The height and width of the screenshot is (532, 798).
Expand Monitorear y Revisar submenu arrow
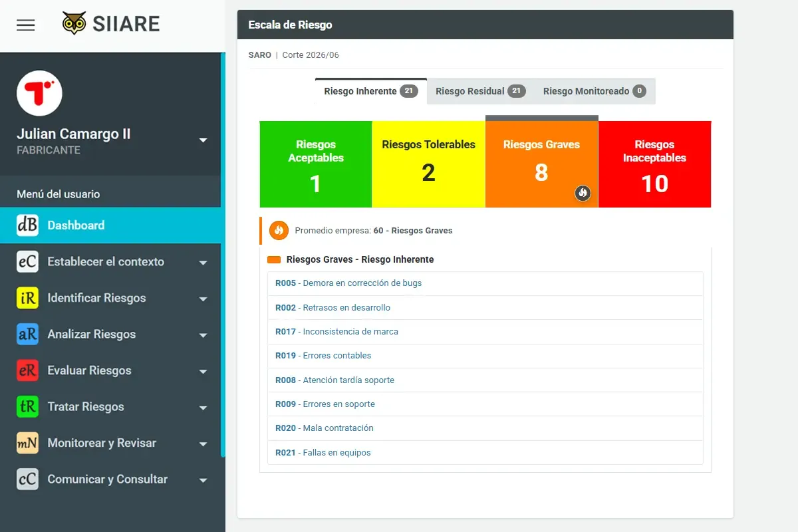203,444
